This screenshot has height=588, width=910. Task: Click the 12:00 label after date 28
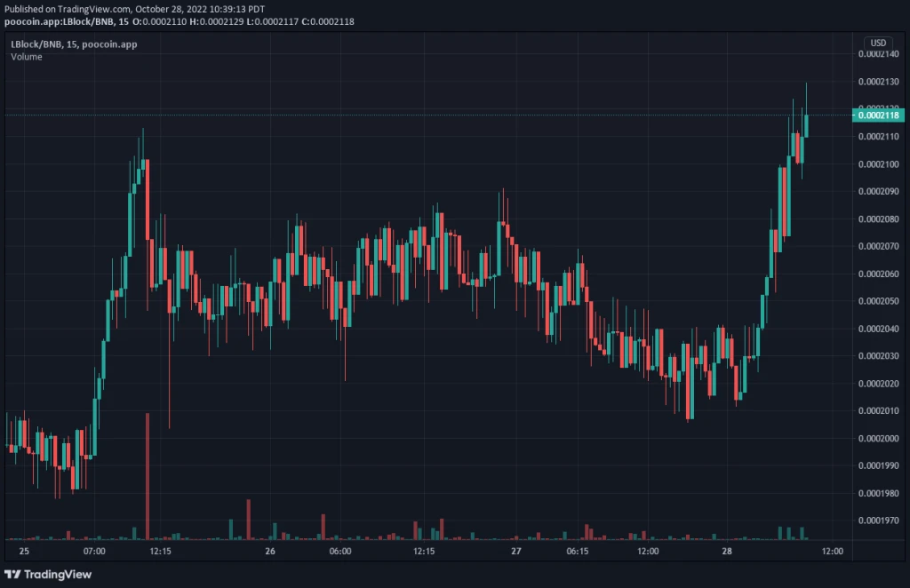point(832,551)
